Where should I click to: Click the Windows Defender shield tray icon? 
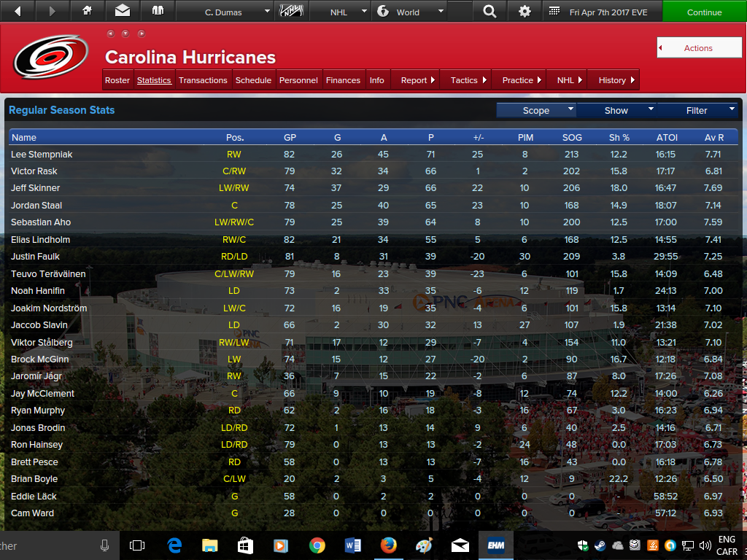583,545
